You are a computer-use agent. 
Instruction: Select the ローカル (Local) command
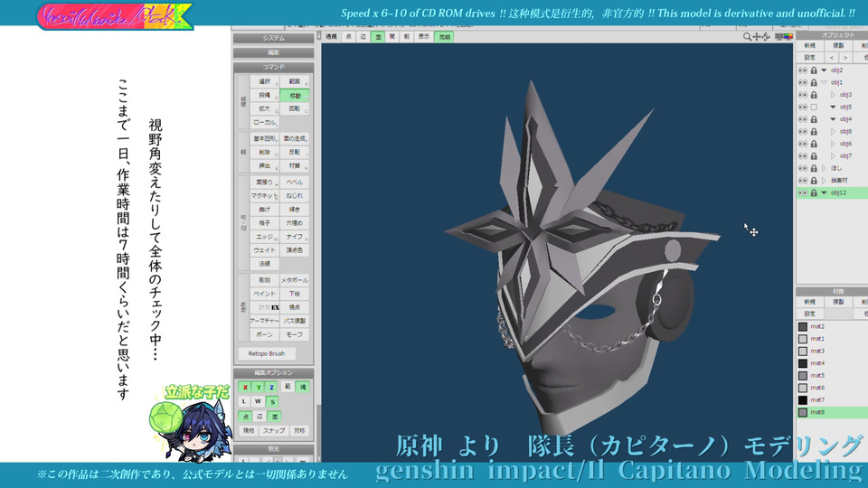pos(265,122)
